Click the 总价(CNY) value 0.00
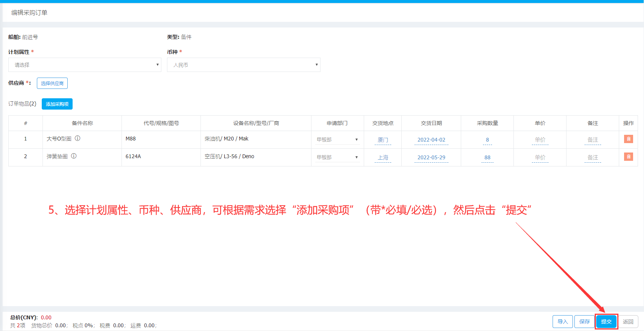The width and height of the screenshot is (644, 331). pos(46,317)
